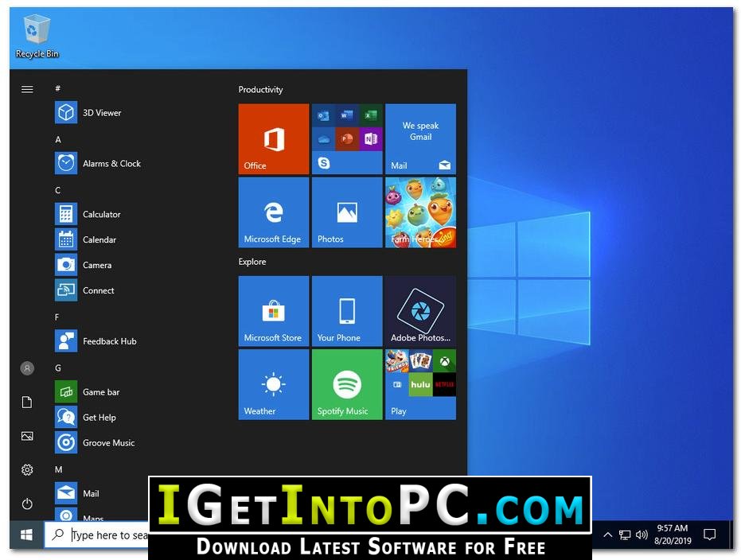Jump via the letter A header

tap(58, 139)
